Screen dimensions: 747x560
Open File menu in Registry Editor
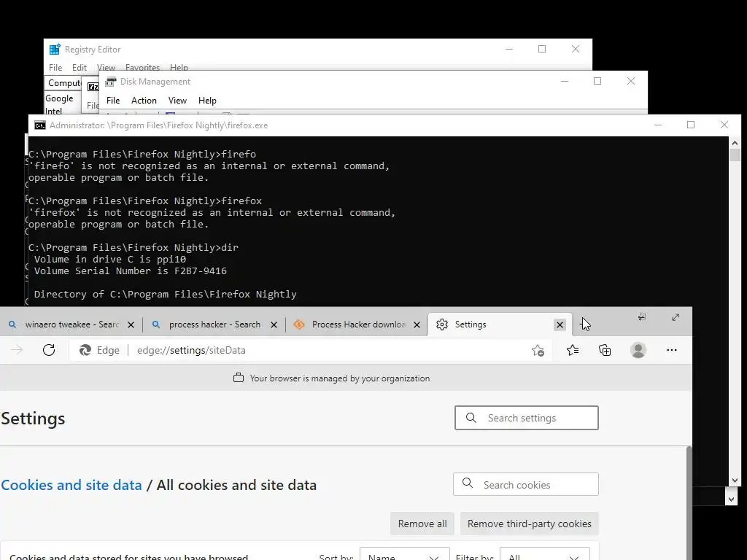pyautogui.click(x=55, y=68)
